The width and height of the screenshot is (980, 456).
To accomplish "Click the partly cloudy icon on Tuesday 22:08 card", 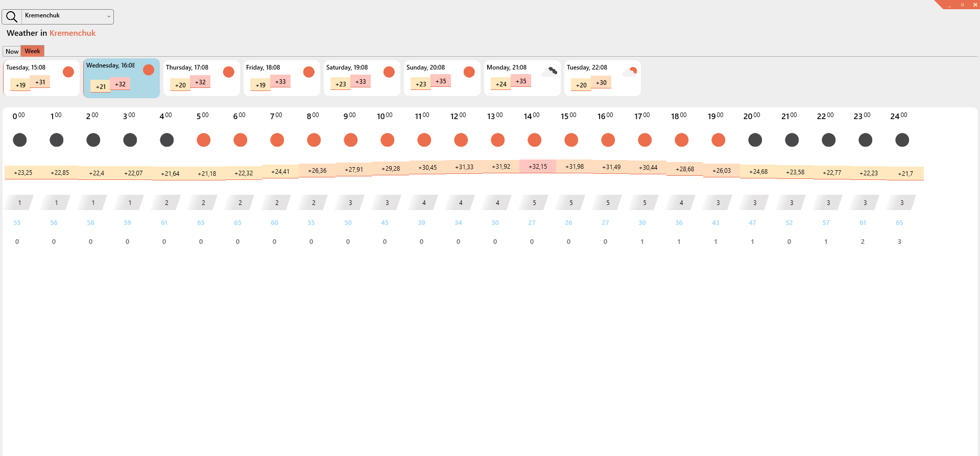I will pos(630,72).
